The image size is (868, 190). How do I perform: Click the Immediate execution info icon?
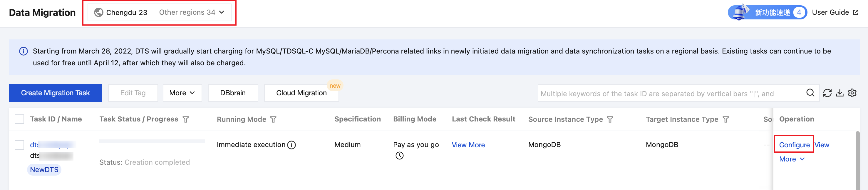291,145
